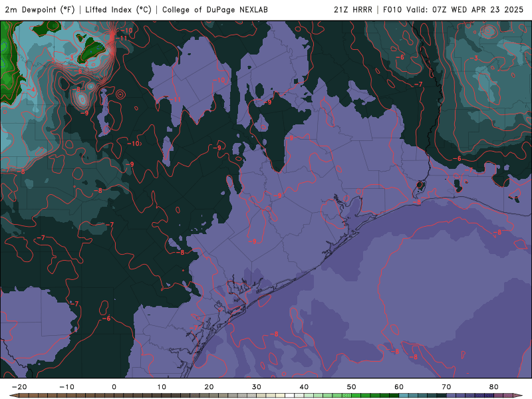The height and width of the screenshot is (399, 532).
Task: Click the 30 label on the color scale
Action: point(257,387)
